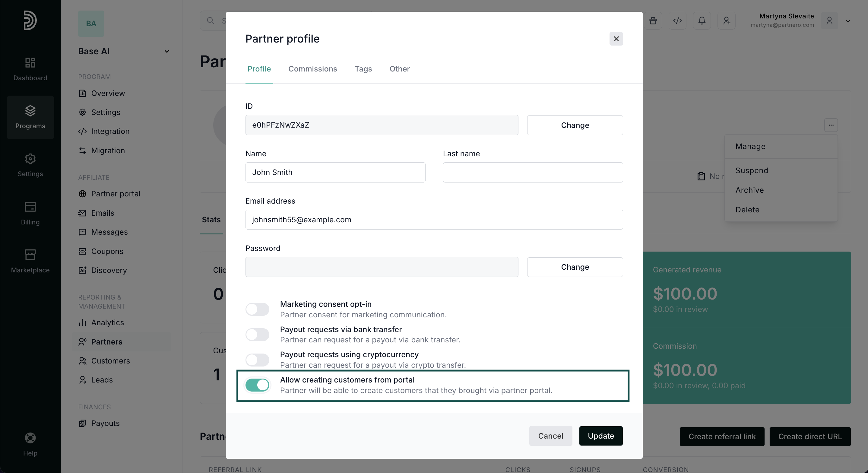Close the Partner profile dialog

[x=616, y=39]
